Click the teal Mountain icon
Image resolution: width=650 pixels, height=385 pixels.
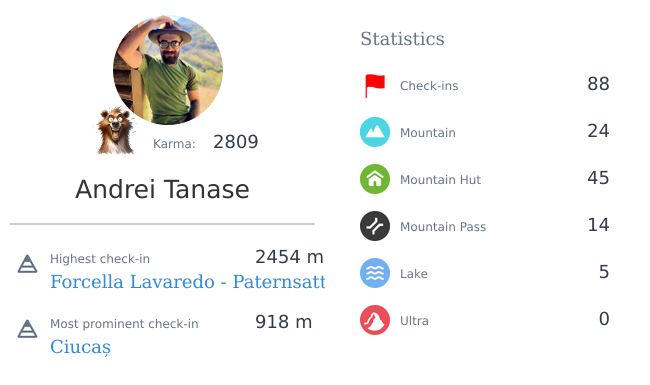(x=375, y=132)
